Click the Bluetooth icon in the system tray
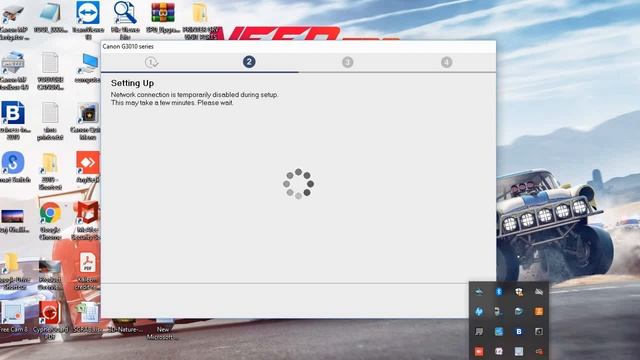The height and width of the screenshot is (360, 640). tap(499, 291)
